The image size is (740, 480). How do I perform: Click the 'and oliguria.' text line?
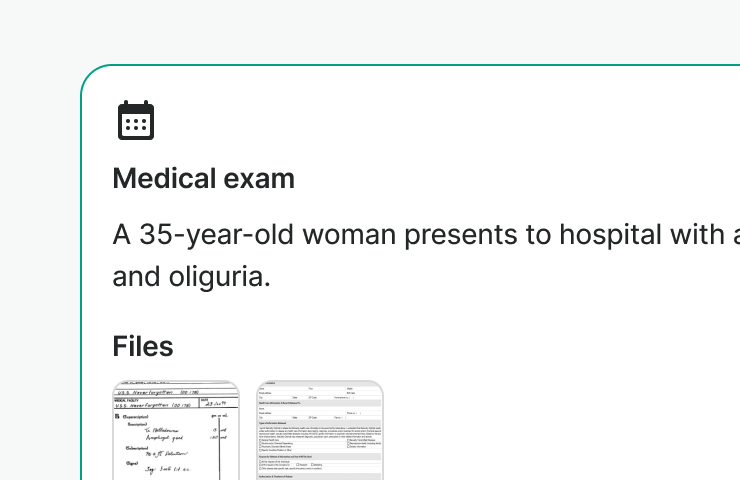192,276
